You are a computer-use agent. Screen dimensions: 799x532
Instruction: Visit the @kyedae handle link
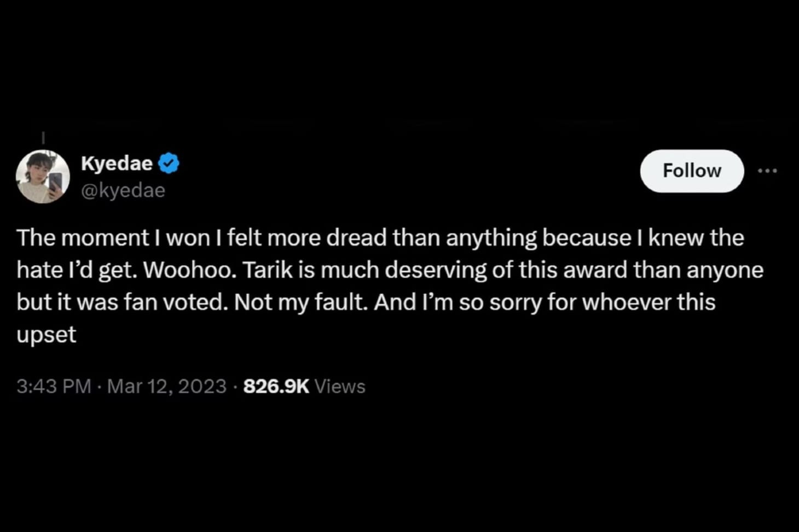click(x=123, y=190)
